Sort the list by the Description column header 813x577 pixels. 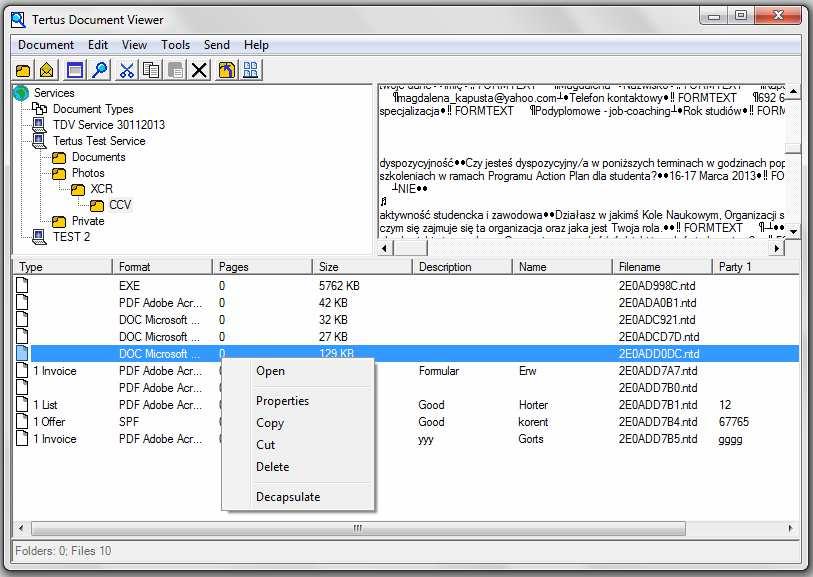pos(462,267)
